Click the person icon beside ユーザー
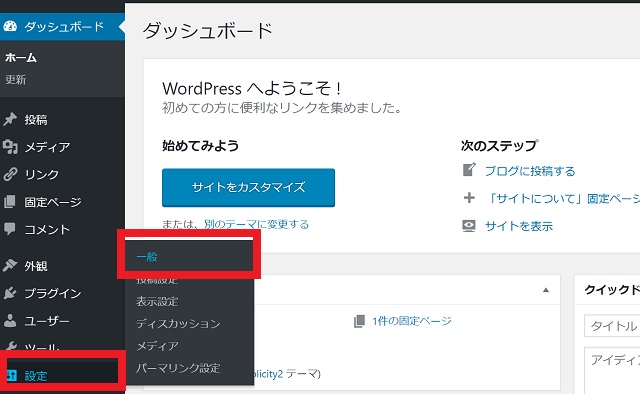The image size is (640, 394). [x=10, y=321]
